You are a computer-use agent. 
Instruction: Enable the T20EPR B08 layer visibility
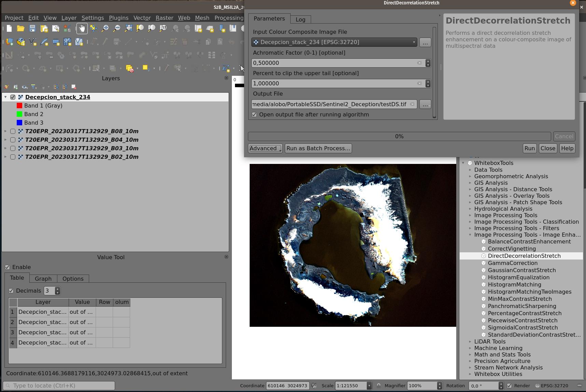point(13,131)
